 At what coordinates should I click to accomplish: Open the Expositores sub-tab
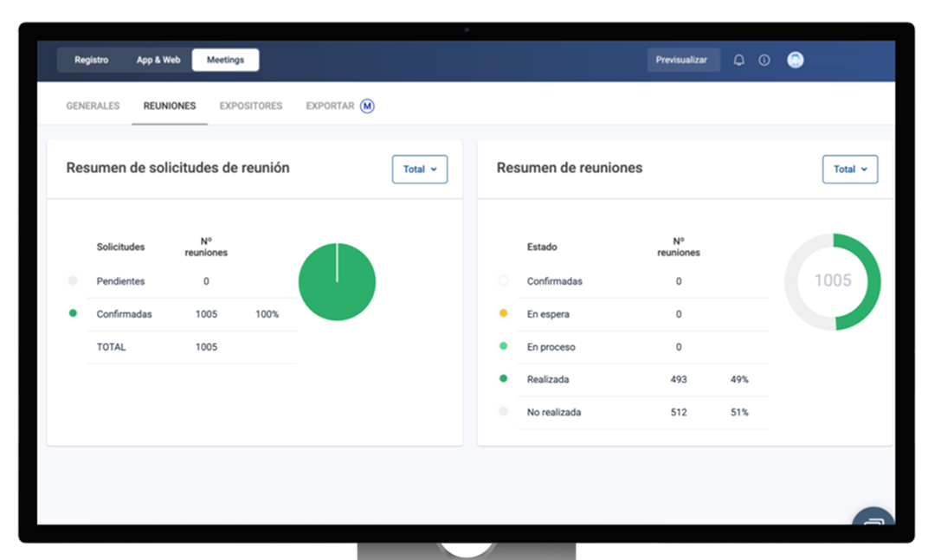click(x=251, y=106)
